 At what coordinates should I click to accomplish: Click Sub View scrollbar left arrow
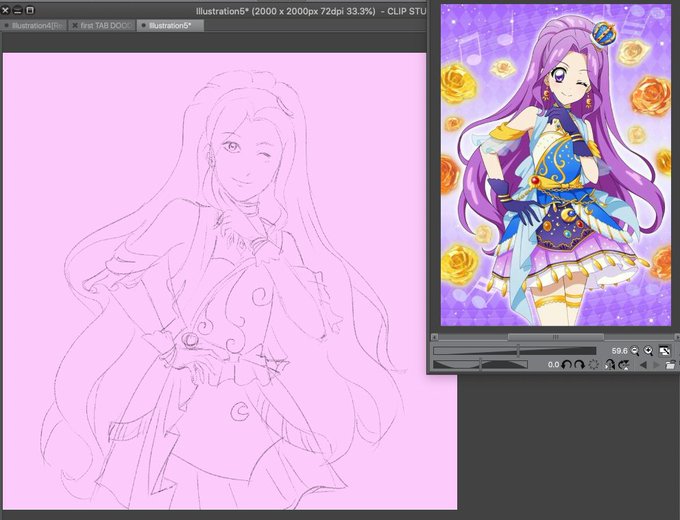click(435, 337)
